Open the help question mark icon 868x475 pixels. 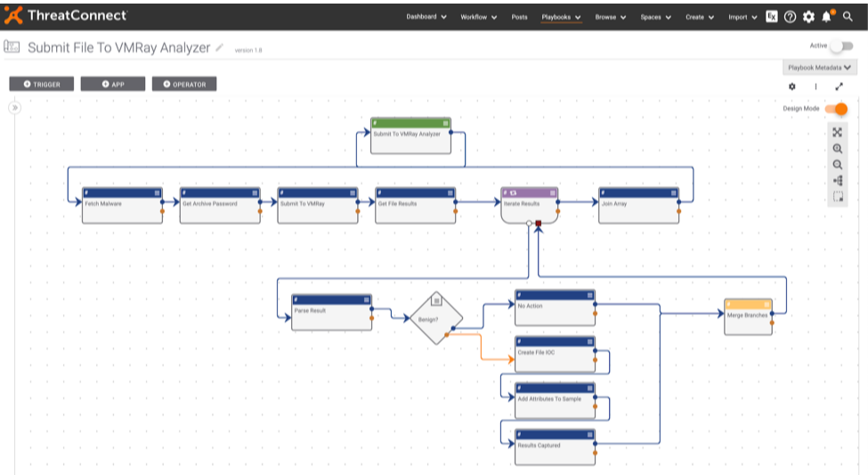[790, 17]
